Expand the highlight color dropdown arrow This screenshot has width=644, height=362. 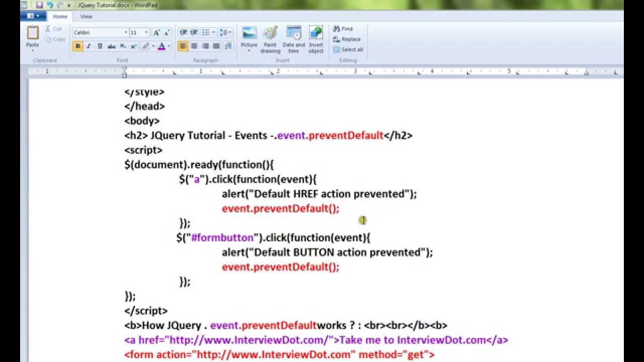pos(153,46)
